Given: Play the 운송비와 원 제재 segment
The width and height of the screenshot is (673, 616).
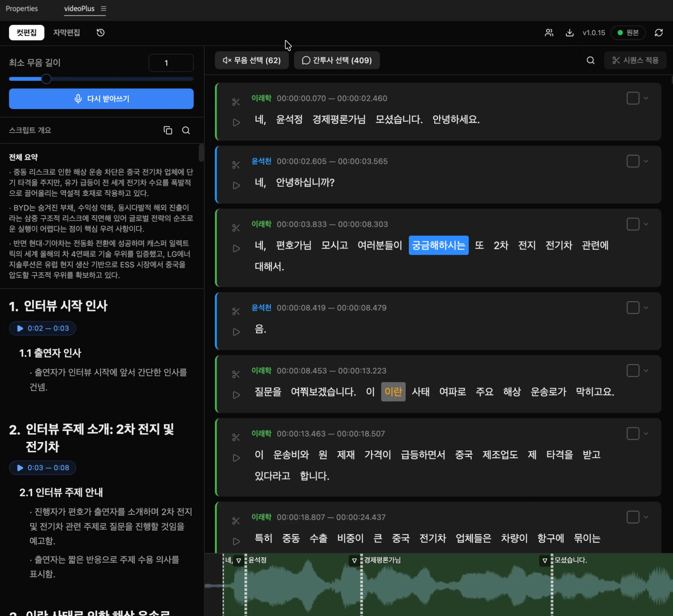Looking at the screenshot, I should coord(236,458).
